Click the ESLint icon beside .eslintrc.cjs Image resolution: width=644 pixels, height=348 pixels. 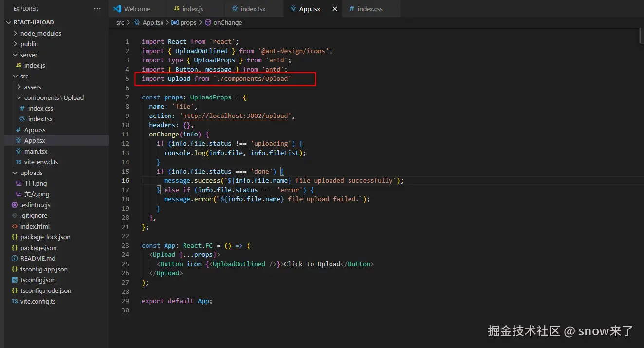(x=15, y=205)
